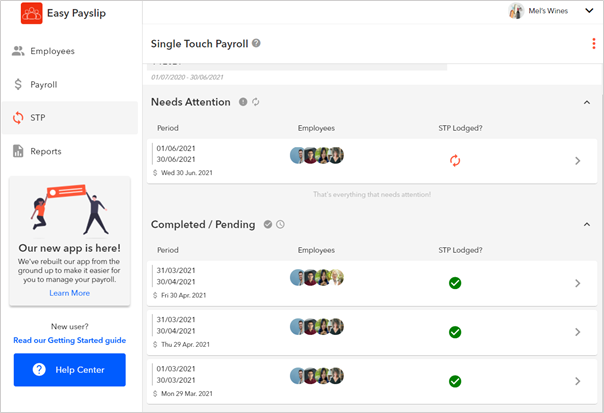Collapse the Completed / Pending section
The height and width of the screenshot is (413, 604).
[x=587, y=224]
